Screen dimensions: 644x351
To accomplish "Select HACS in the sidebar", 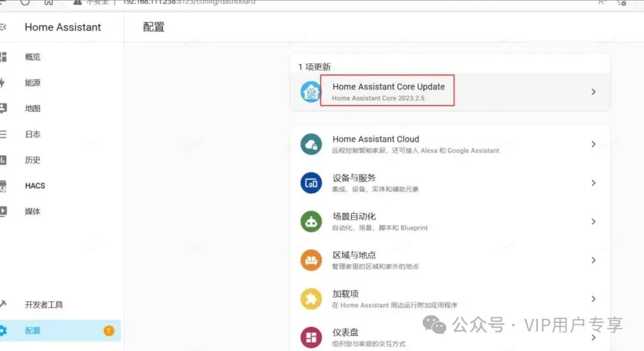I will [x=35, y=186].
